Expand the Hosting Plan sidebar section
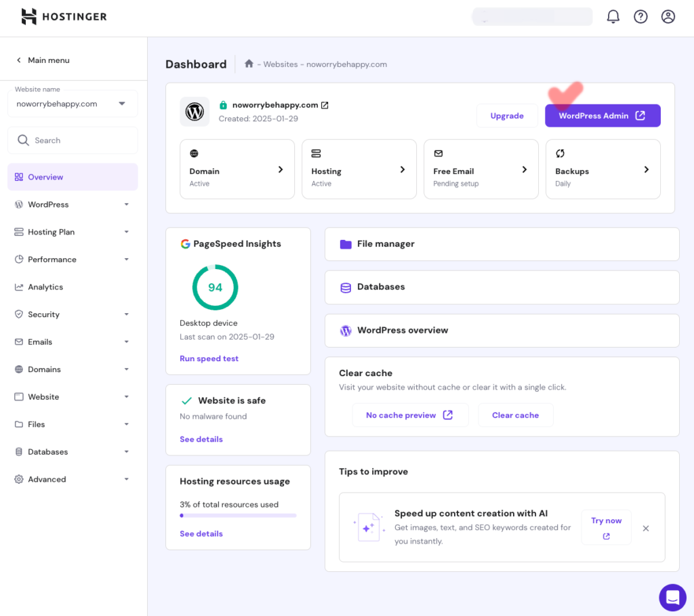 pyautogui.click(x=127, y=232)
